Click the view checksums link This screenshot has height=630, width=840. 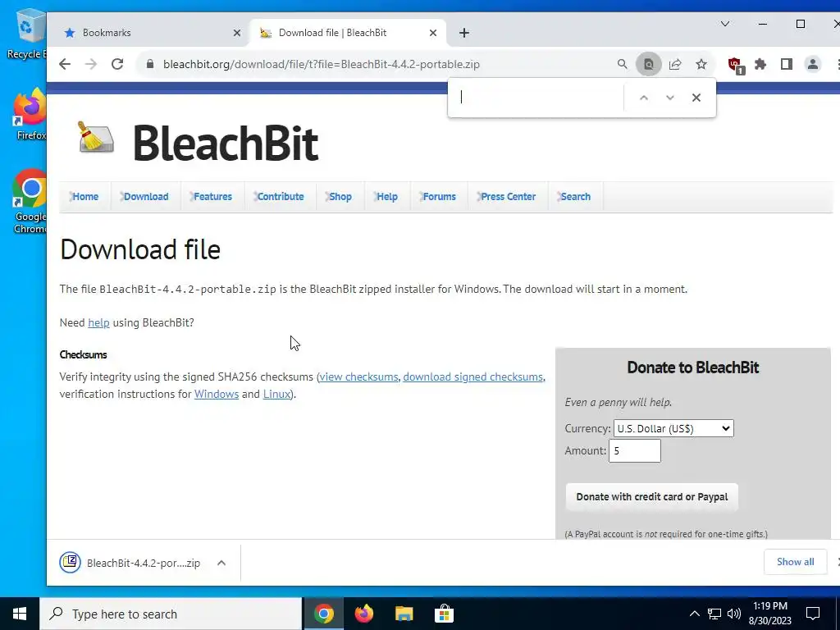[359, 377]
